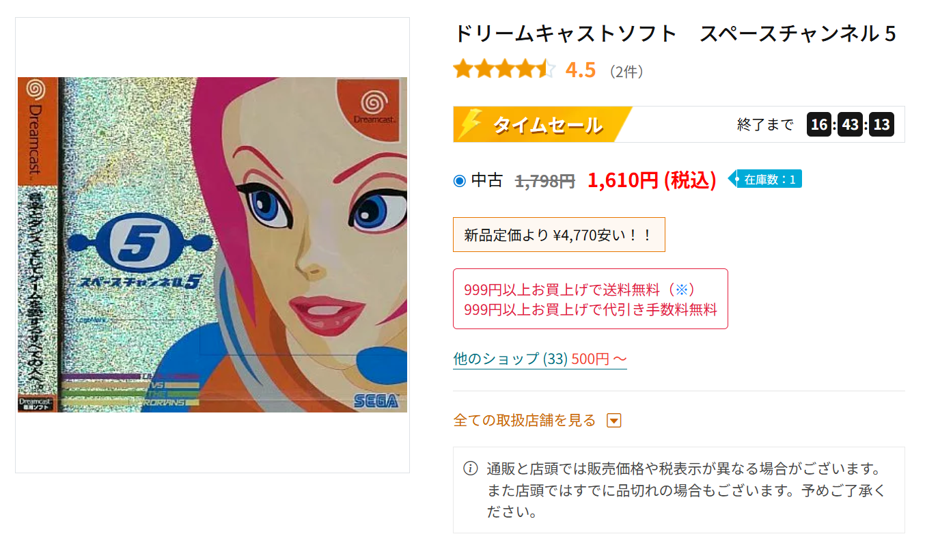
Task: Click the 1,610円 (税込) sale price
Action: (x=652, y=180)
